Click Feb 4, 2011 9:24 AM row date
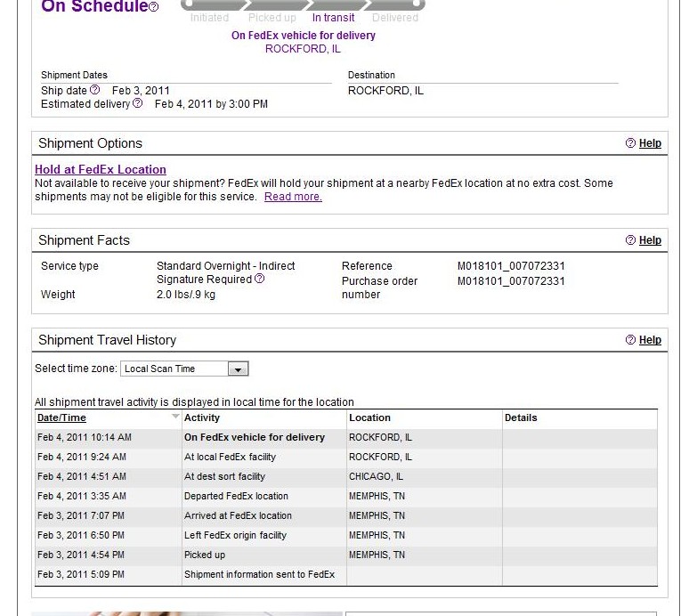The width and height of the screenshot is (689, 616). [x=82, y=457]
